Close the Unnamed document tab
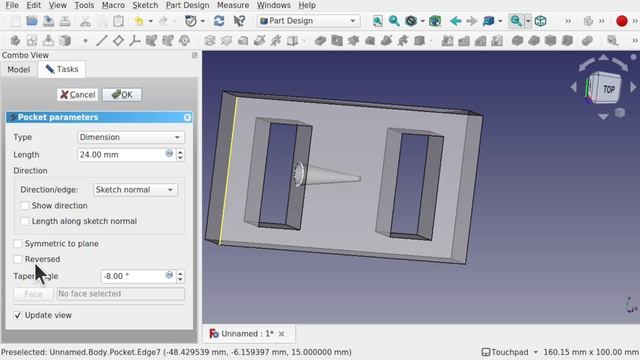Image resolution: width=640 pixels, height=360 pixels. [x=282, y=334]
